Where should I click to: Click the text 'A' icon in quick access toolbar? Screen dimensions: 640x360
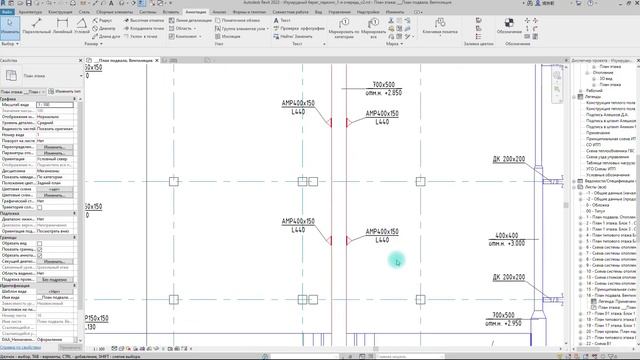pyautogui.click(x=111, y=3)
